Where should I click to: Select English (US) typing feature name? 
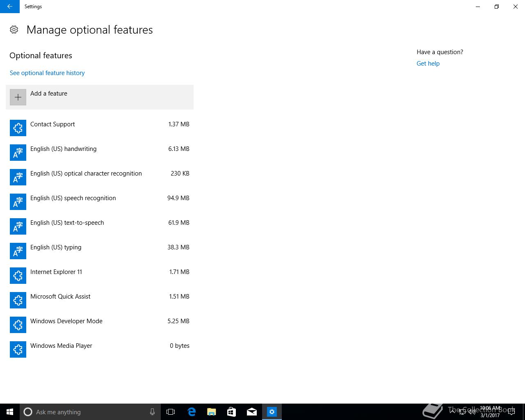(x=56, y=247)
